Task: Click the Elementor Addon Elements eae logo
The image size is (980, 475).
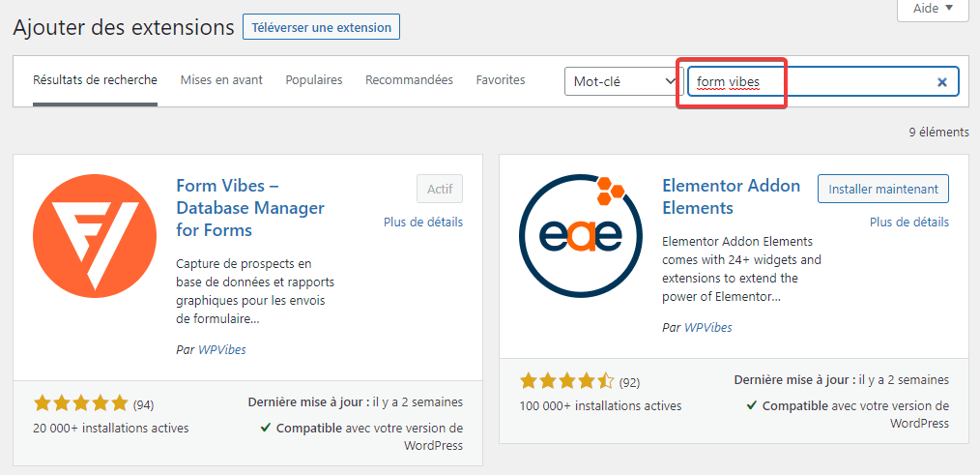Action: tap(581, 236)
